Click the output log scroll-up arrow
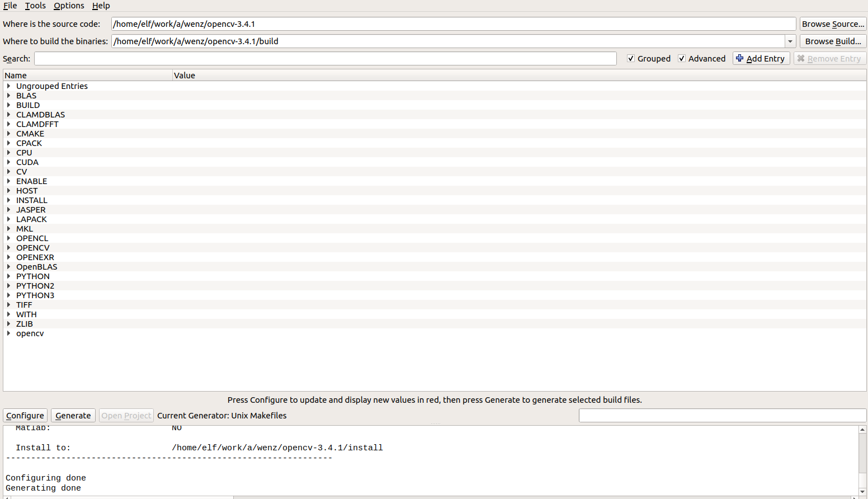This screenshot has height=499, width=868. click(x=862, y=430)
